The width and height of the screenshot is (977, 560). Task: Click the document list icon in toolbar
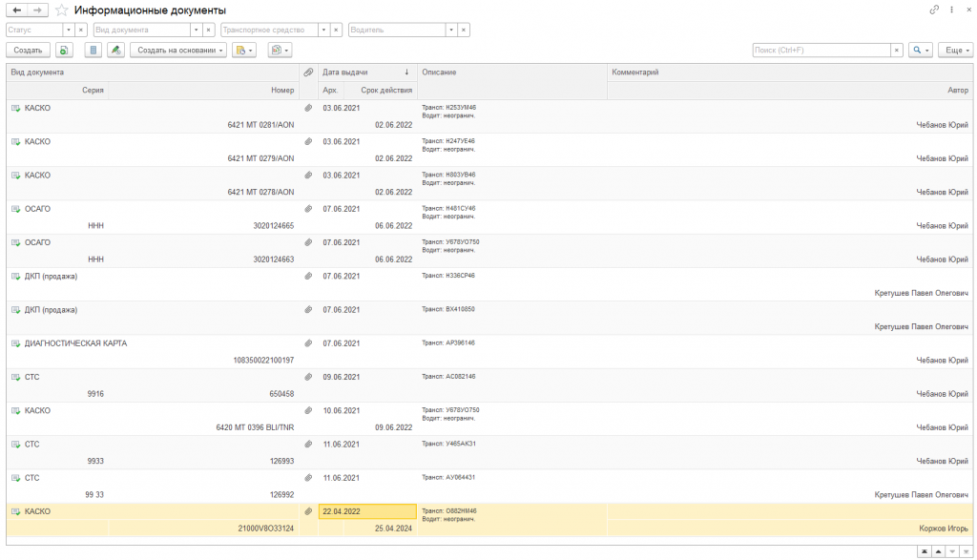pos(93,50)
